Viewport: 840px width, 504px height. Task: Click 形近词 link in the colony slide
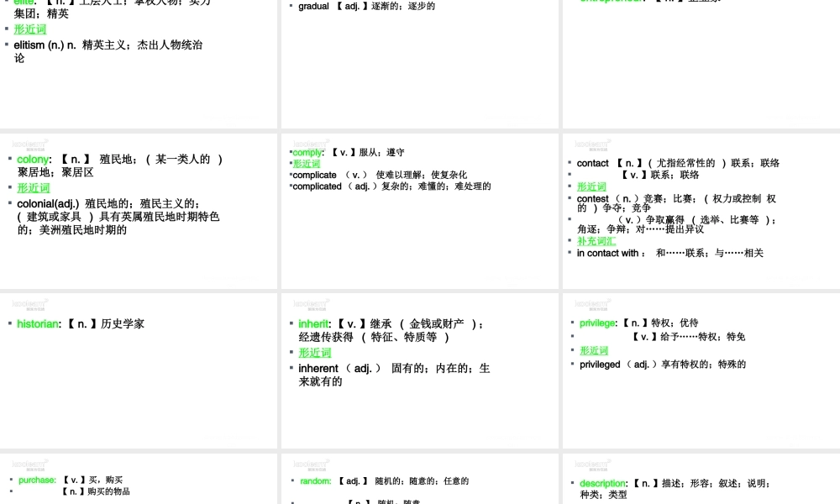pos(34,188)
